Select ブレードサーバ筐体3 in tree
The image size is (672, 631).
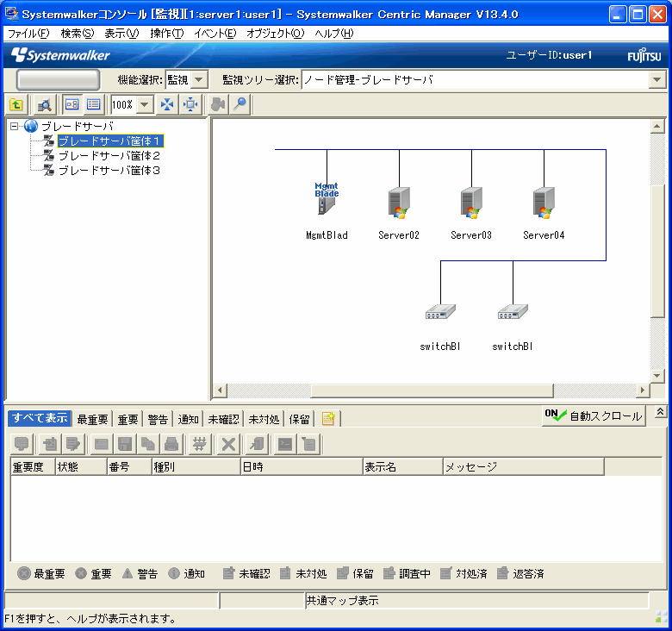[109, 170]
